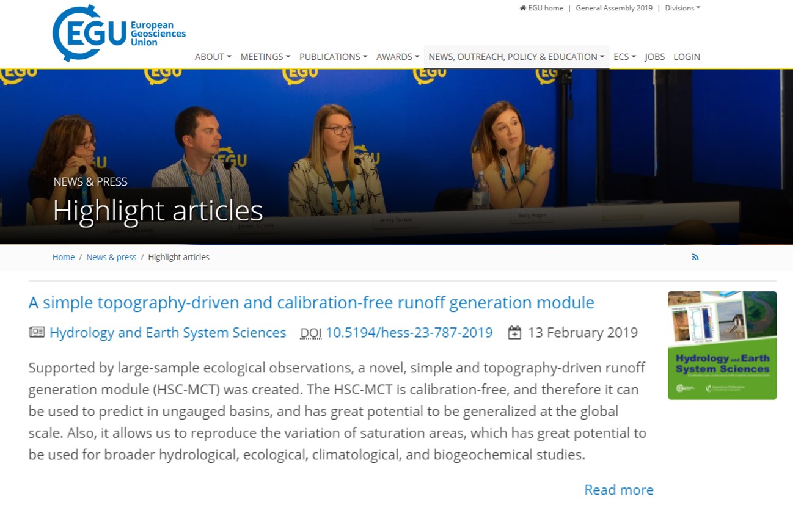Open the Divisions dropdown in the top bar
Image resolution: width=812 pixels, height=505 pixels.
(x=682, y=8)
